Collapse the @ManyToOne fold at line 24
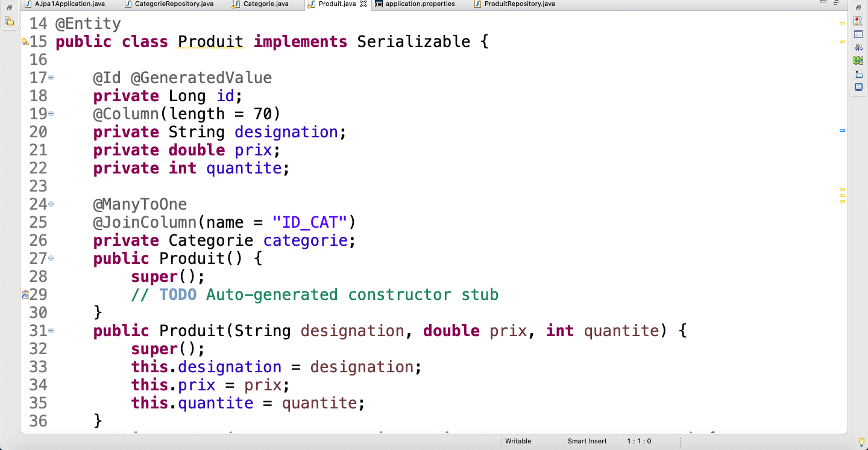868x450 pixels. [x=51, y=204]
